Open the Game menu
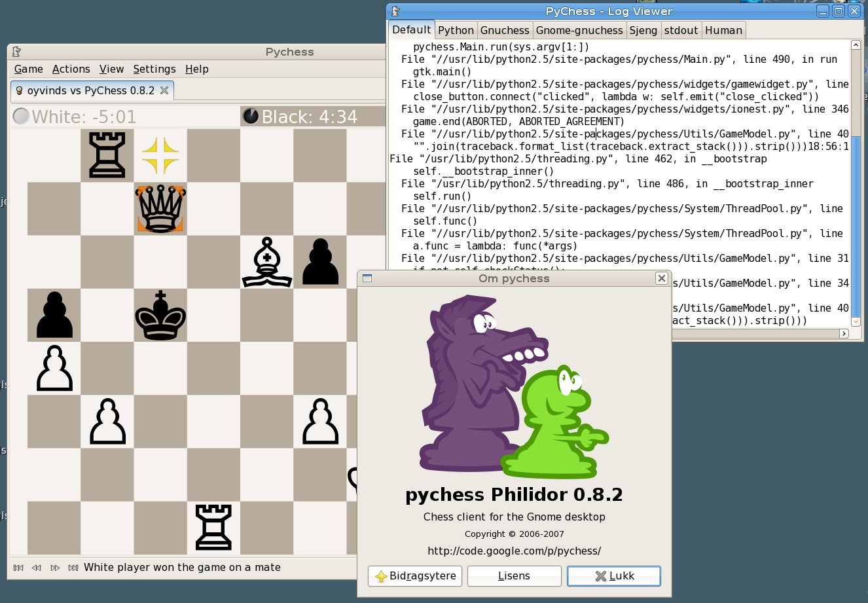This screenshot has width=868, height=603. [x=29, y=69]
